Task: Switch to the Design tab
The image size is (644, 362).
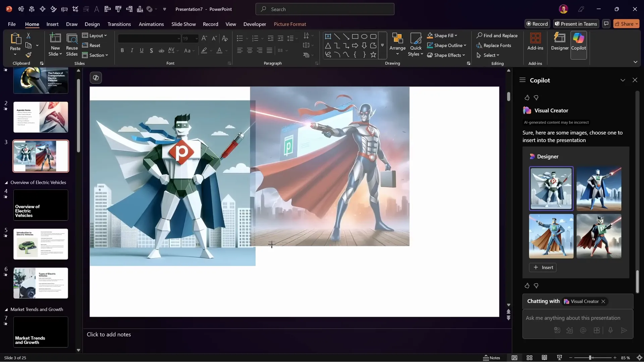Action: pyautogui.click(x=92, y=24)
